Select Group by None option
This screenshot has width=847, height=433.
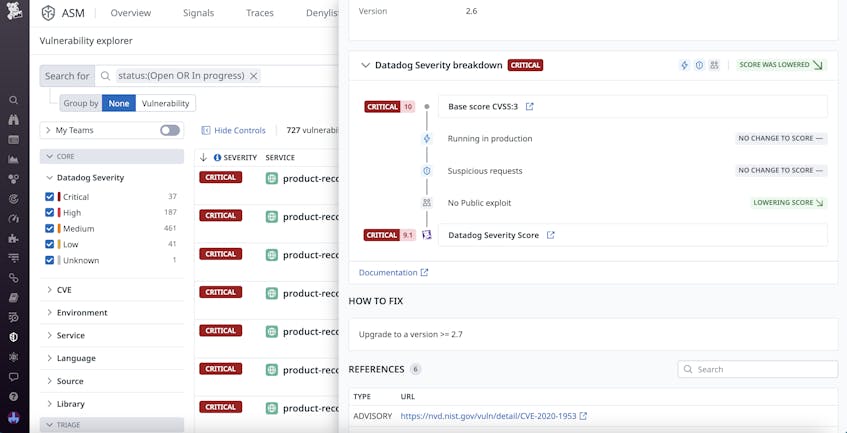tap(119, 103)
